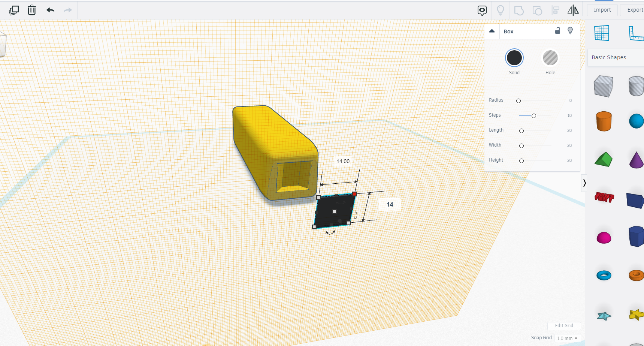Click the Steps value 10
Screen dimensions: 644x346
tap(569, 115)
